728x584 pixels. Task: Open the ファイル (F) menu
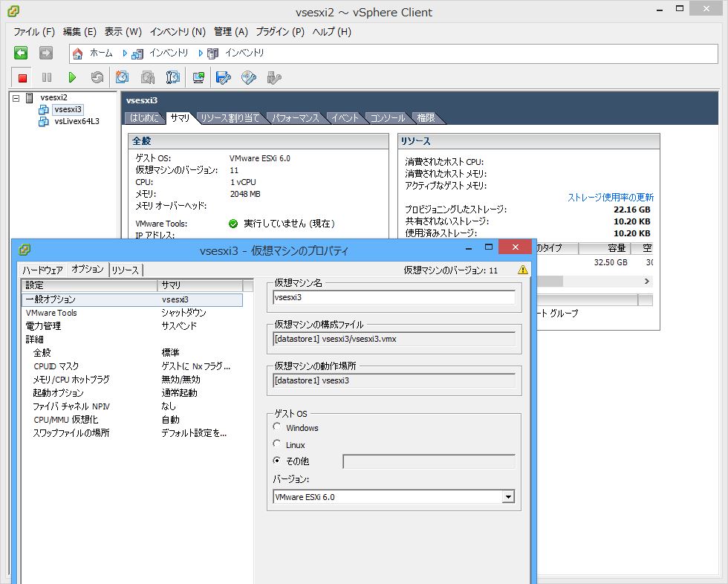34,31
